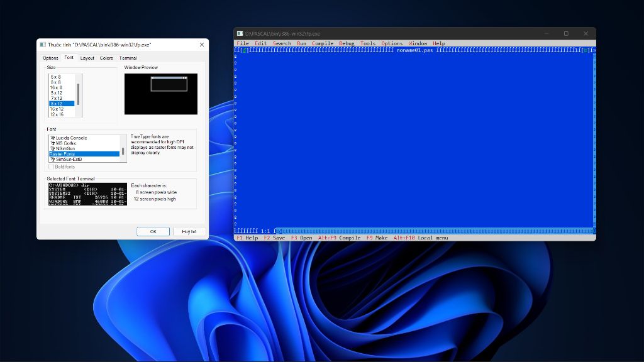Open the Tools menu in Free Pascal

367,43
